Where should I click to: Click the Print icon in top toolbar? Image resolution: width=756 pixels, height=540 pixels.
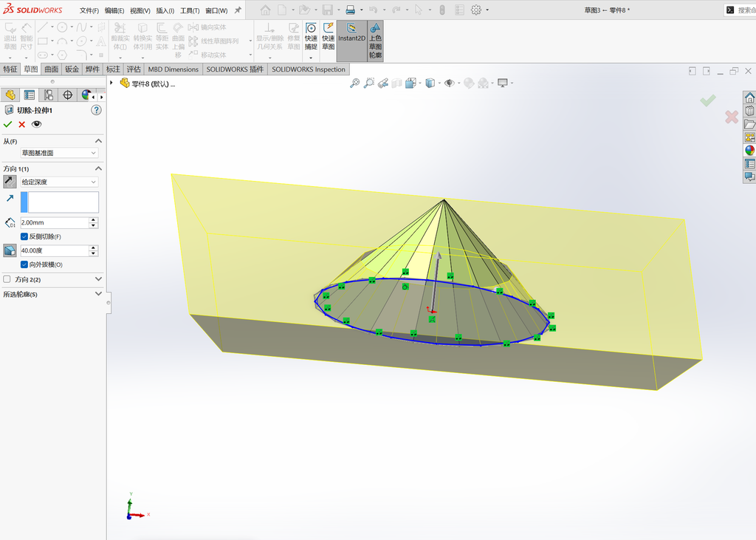coord(351,10)
